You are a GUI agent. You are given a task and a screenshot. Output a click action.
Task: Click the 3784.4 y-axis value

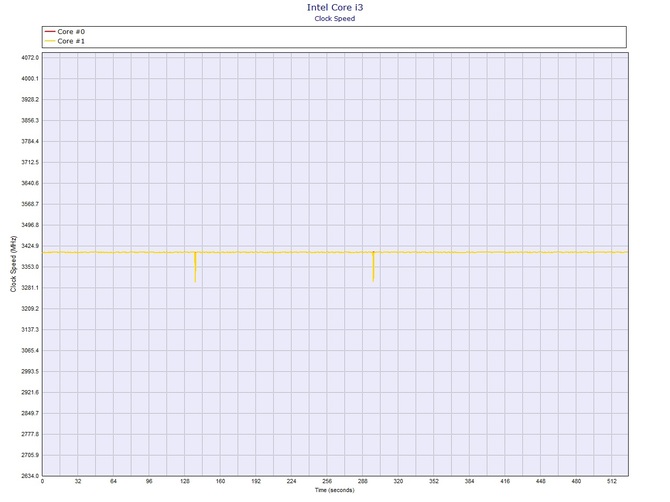(30, 141)
